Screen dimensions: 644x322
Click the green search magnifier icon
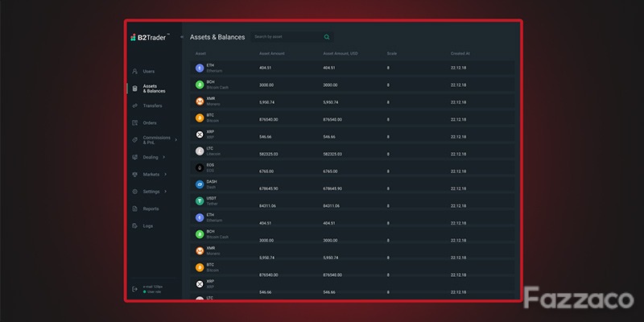click(x=327, y=37)
